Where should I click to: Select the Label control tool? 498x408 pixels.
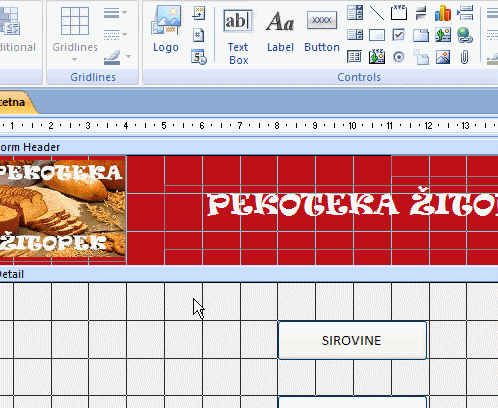tap(280, 31)
